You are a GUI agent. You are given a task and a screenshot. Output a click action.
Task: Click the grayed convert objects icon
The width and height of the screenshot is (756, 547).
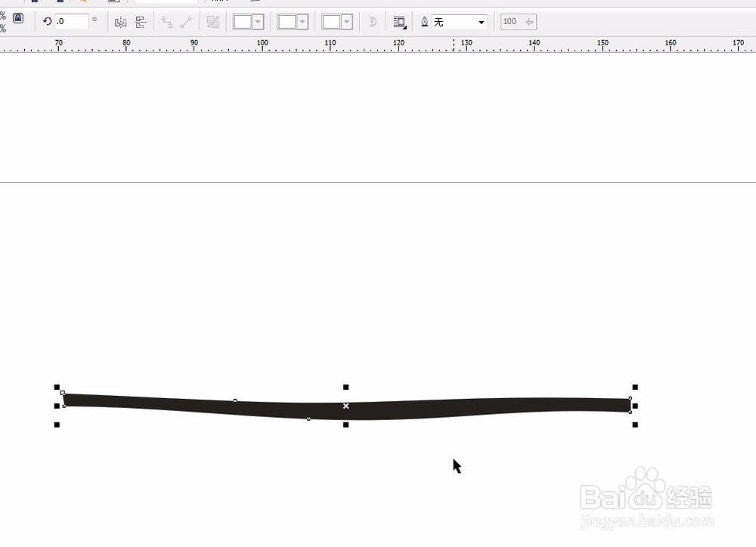coord(212,22)
